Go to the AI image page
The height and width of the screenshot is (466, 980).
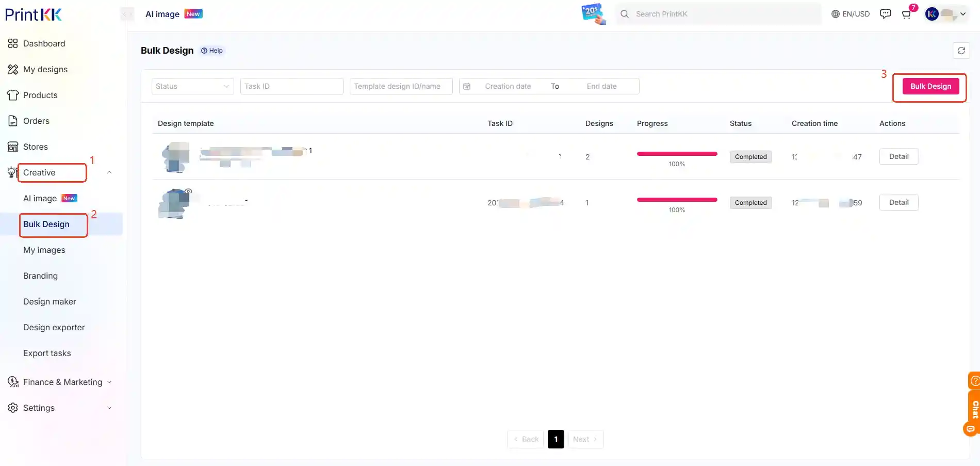pyautogui.click(x=40, y=198)
